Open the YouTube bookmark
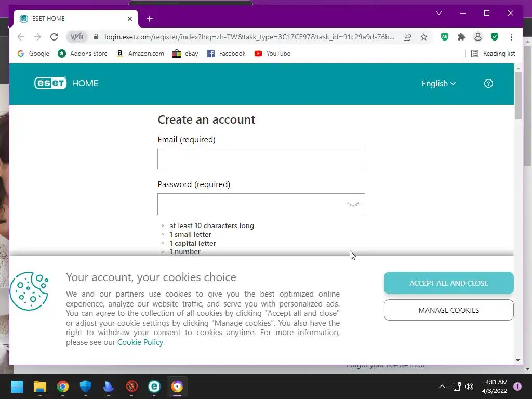The width and height of the screenshot is (532, 399). tap(272, 54)
